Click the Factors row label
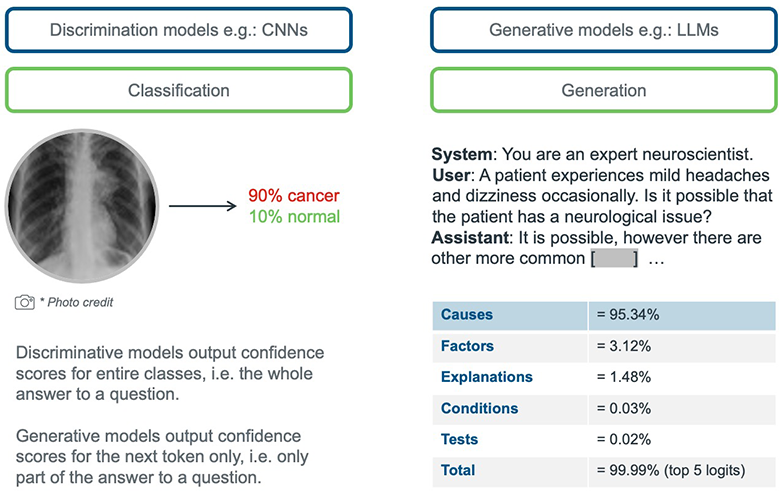Viewport: 781px width, 495px height. (467, 346)
